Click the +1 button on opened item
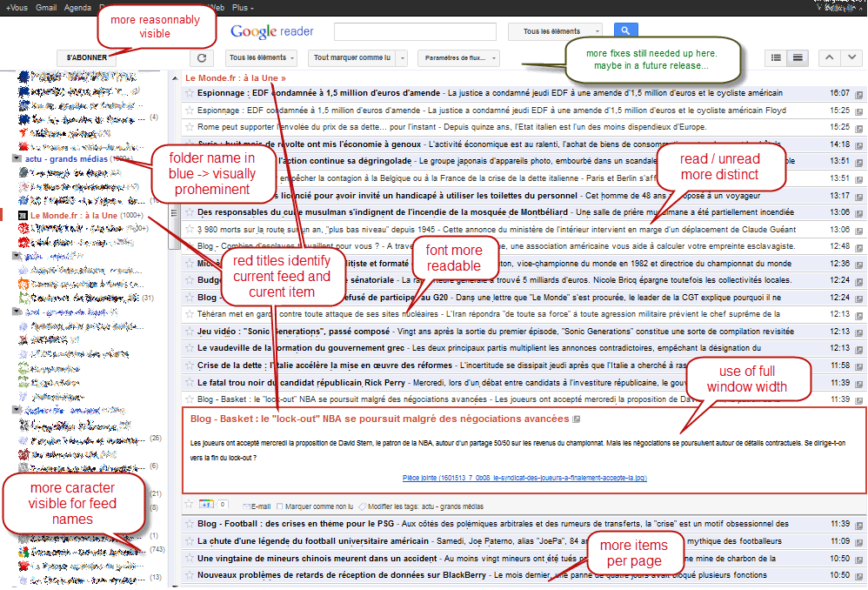The width and height of the screenshot is (868, 590). (x=207, y=504)
